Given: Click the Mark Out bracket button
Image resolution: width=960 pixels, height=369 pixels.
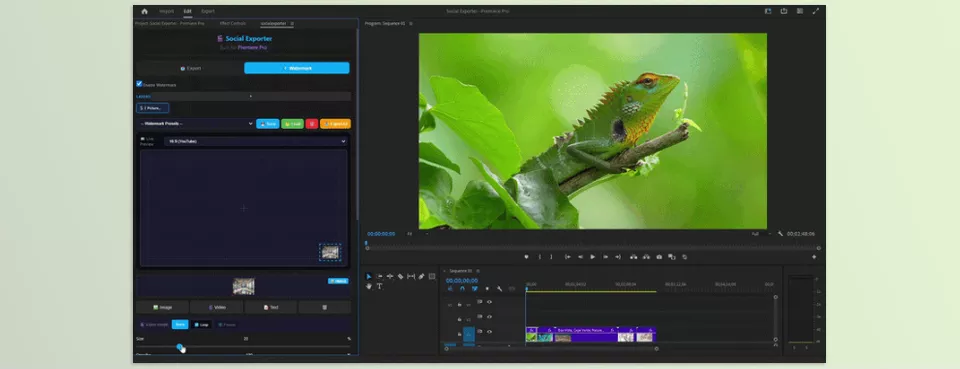Looking at the screenshot, I should (x=551, y=257).
